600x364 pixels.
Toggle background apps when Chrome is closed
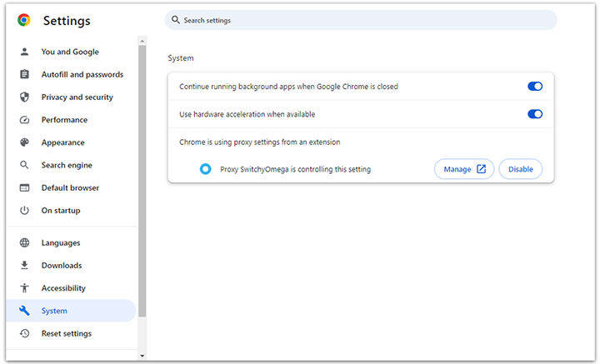534,87
